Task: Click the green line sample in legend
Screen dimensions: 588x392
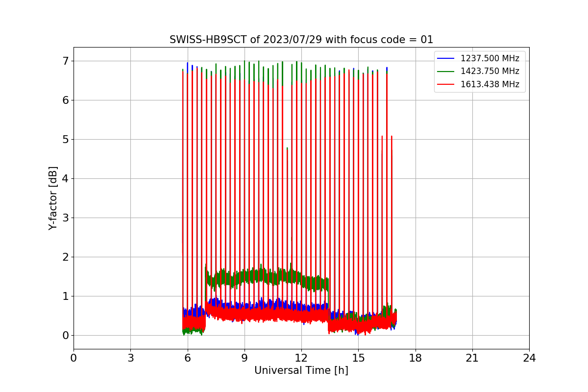Action: coord(446,72)
